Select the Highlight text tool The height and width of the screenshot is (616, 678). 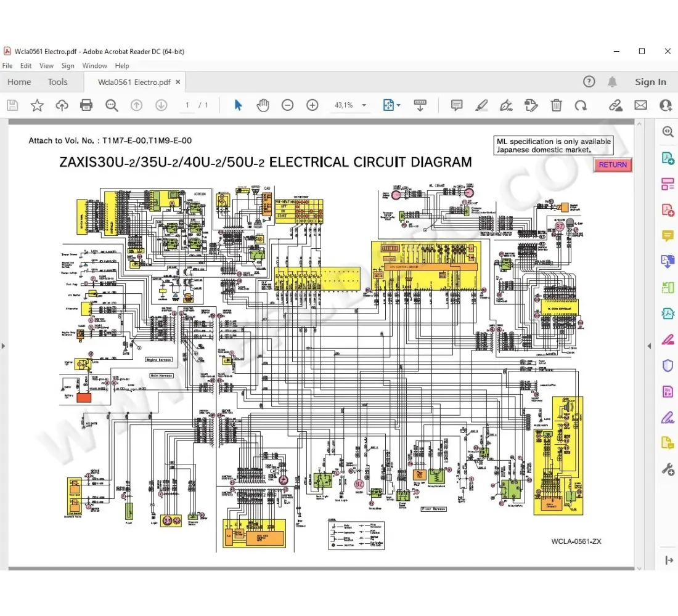(x=481, y=105)
